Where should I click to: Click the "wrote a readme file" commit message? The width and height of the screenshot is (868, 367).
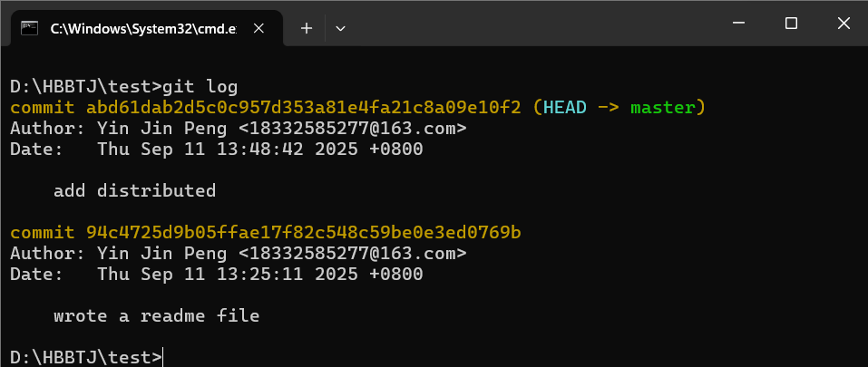156,316
